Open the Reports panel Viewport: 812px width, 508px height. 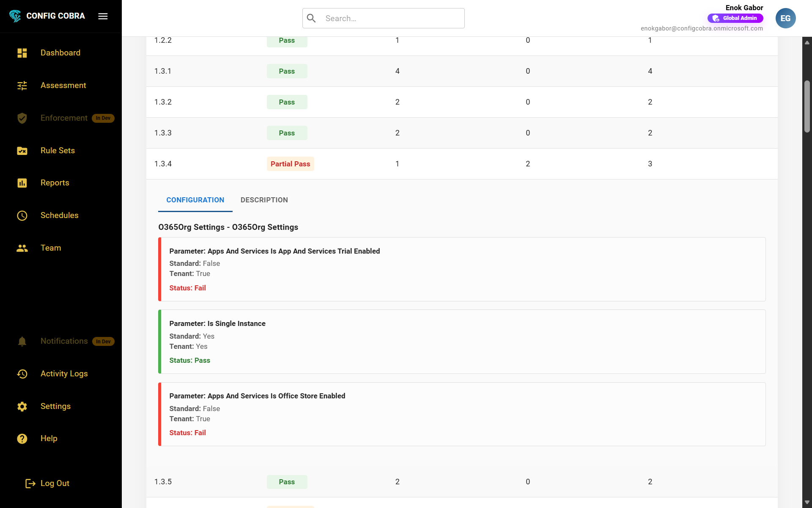tap(55, 182)
